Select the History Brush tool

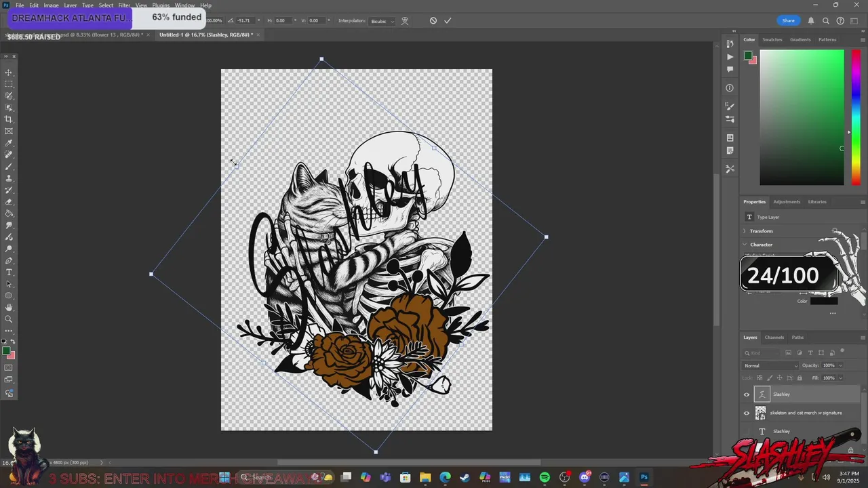(x=9, y=190)
